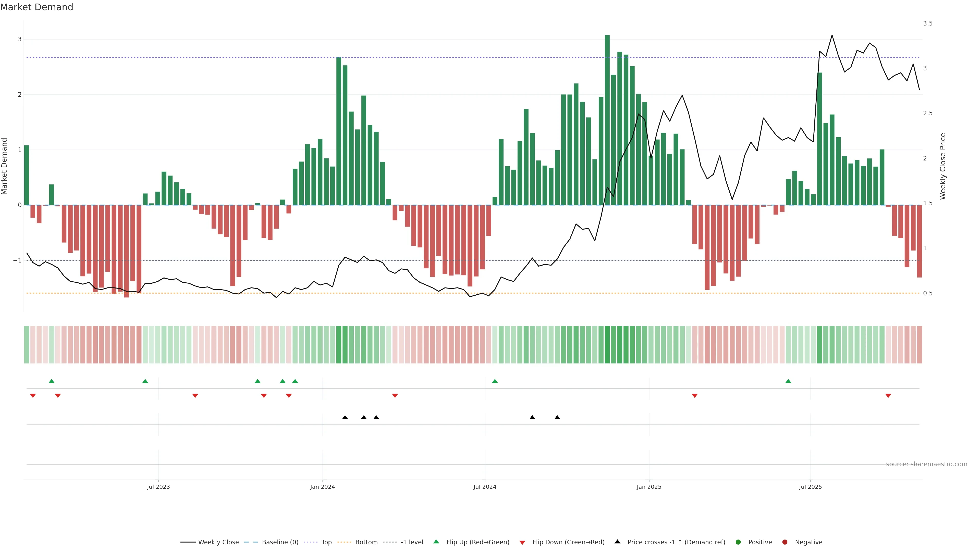980x551 pixels.
Task: Click the green Flip Up legend triangle icon
Action: (436, 542)
